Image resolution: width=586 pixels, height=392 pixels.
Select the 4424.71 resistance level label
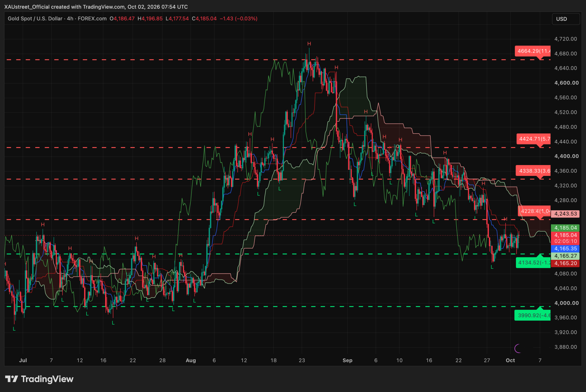point(534,139)
